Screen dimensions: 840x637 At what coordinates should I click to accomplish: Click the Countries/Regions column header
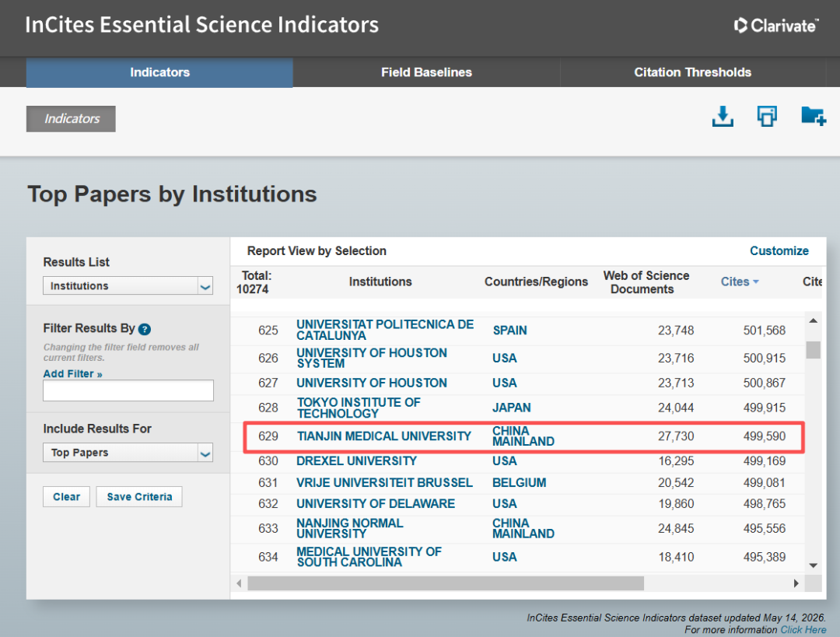(x=536, y=282)
